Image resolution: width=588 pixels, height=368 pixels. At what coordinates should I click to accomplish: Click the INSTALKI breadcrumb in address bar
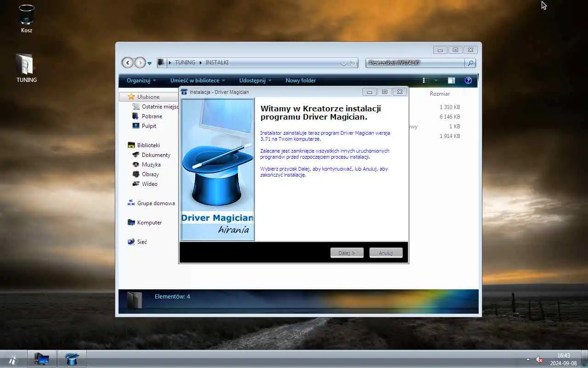217,63
